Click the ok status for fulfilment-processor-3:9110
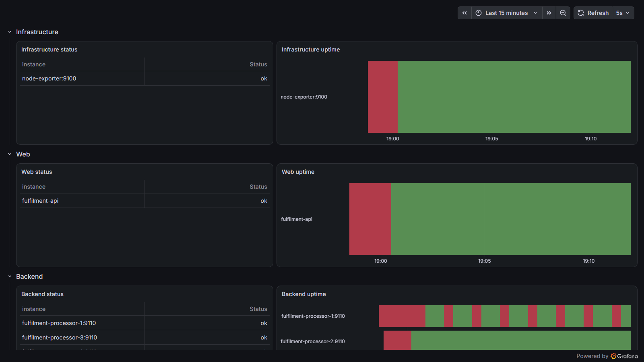The image size is (644, 362). pos(207,337)
